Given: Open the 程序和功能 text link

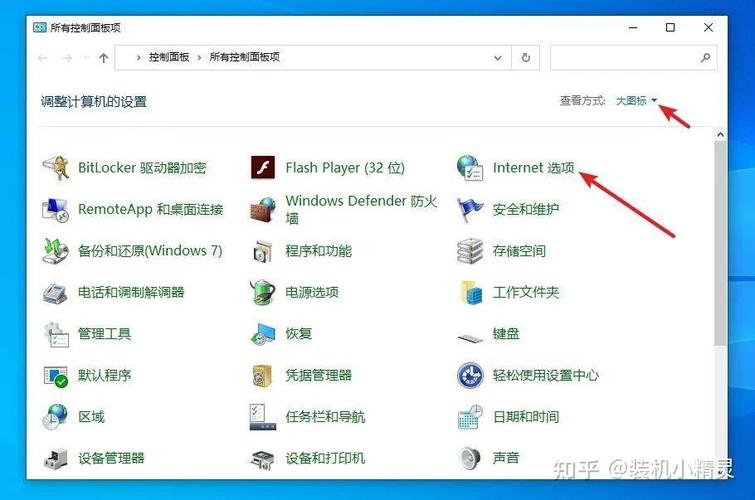Looking at the screenshot, I should tap(318, 251).
